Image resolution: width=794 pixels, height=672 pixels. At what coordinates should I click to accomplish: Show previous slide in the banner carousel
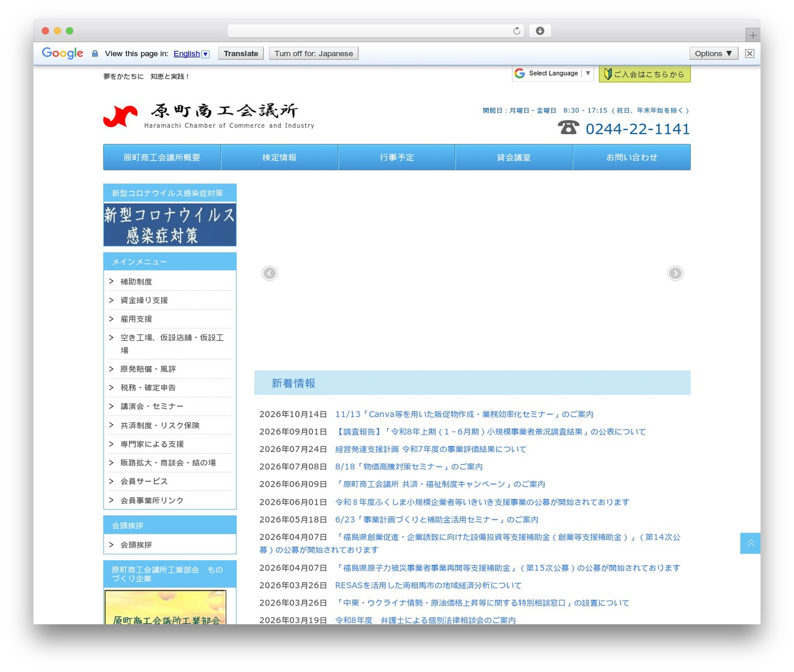pyautogui.click(x=269, y=273)
